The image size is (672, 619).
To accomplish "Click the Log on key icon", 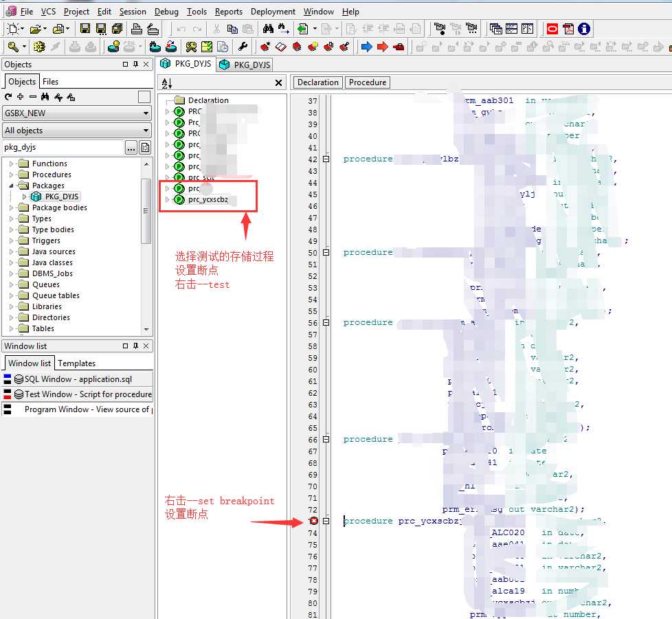I will 14,47.
